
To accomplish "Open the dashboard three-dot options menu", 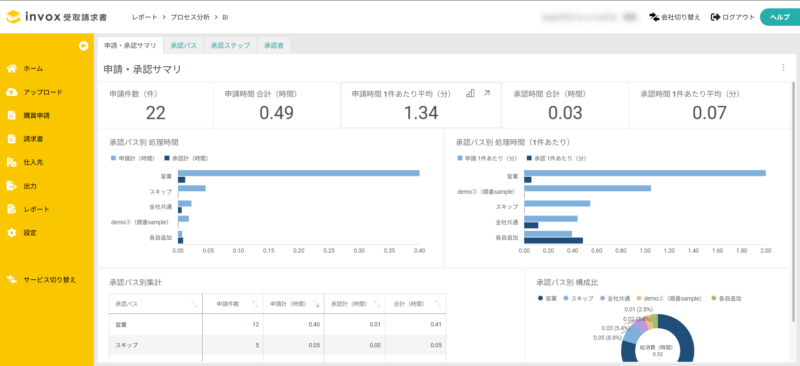I will coord(783,67).
